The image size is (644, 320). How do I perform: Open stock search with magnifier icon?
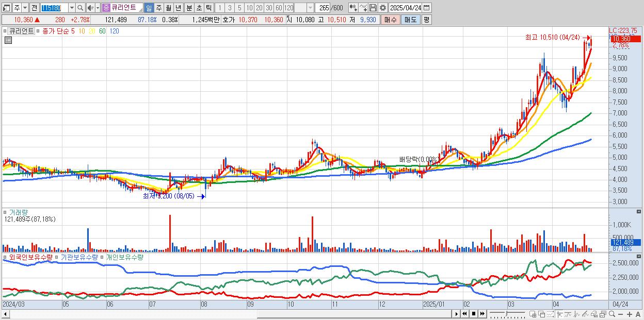click(x=81, y=8)
